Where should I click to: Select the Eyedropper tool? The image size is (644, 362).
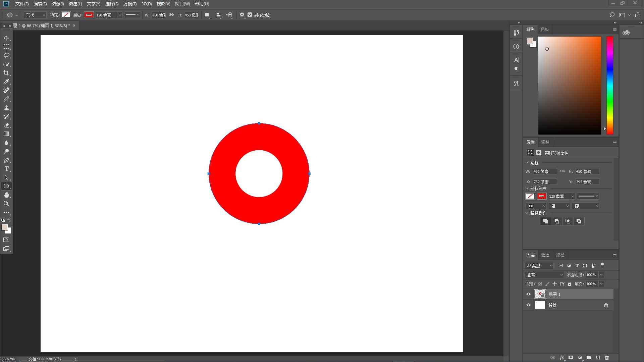coord(6,82)
